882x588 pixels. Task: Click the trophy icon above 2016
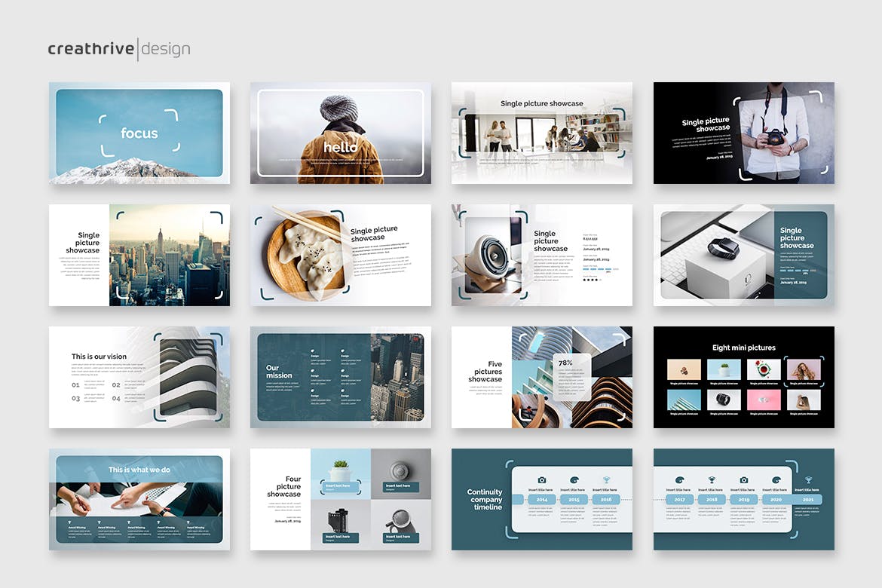[x=606, y=479]
